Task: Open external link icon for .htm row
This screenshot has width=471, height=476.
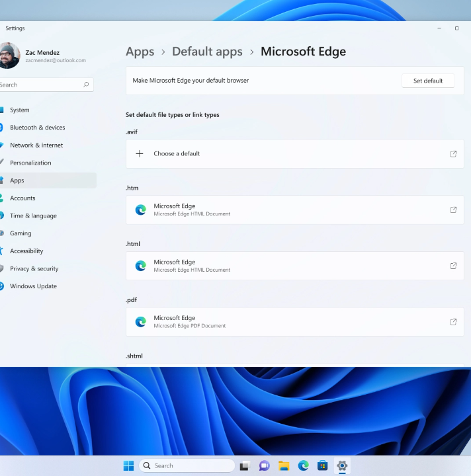Action: click(x=453, y=210)
